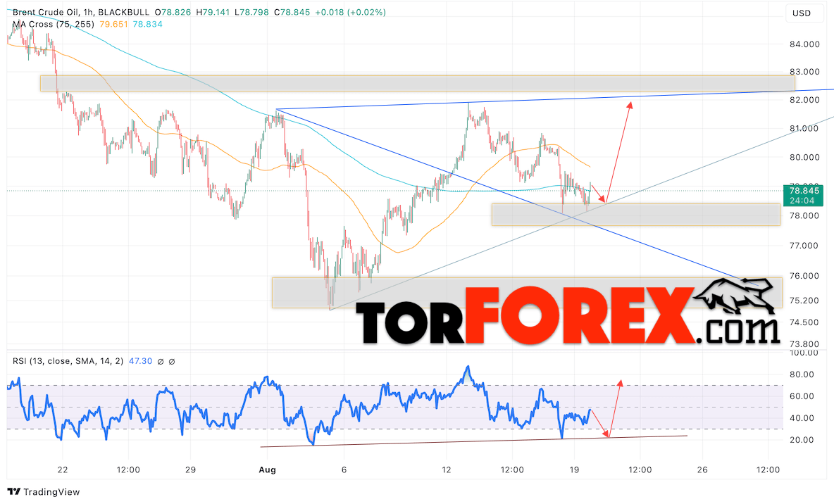Click the 73.800 price axis label

click(x=804, y=344)
